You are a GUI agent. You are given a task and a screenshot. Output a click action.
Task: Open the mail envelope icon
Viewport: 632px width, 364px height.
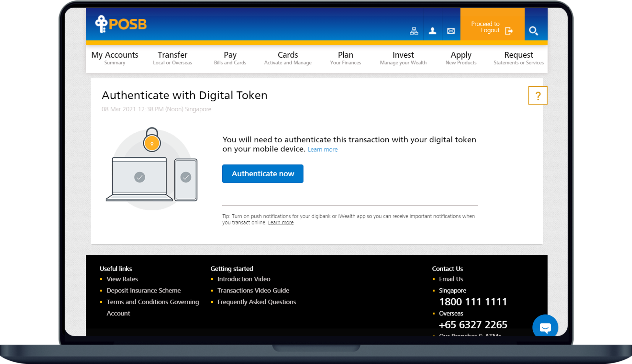point(451,31)
